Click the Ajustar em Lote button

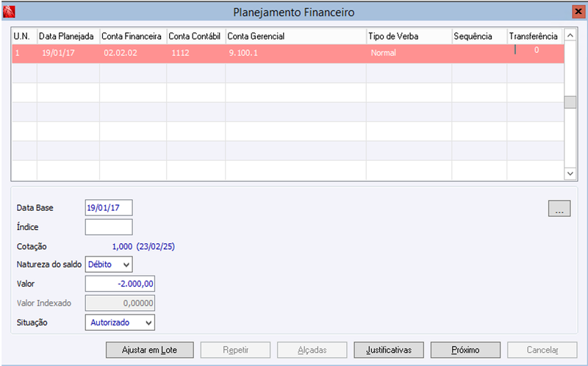click(x=150, y=350)
